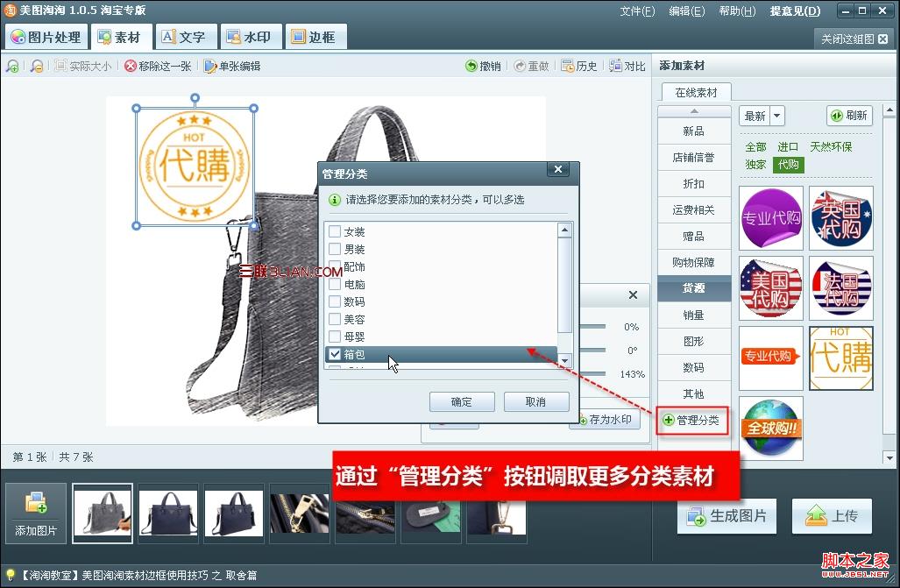Click 添加图片 add image button
This screenshot has width=900, height=588.
[36, 514]
